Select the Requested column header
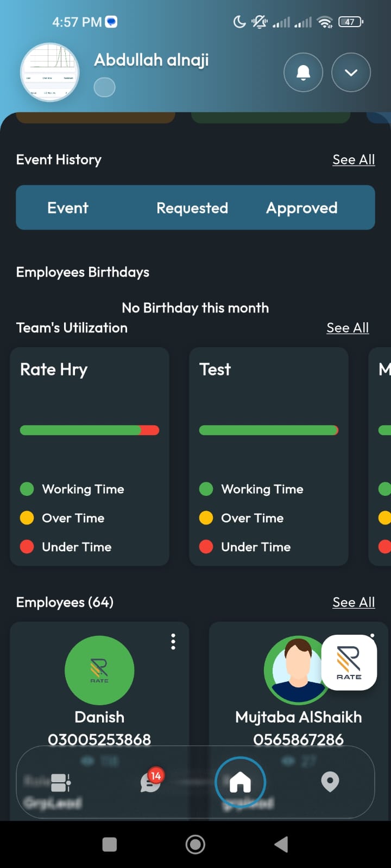 (x=192, y=208)
